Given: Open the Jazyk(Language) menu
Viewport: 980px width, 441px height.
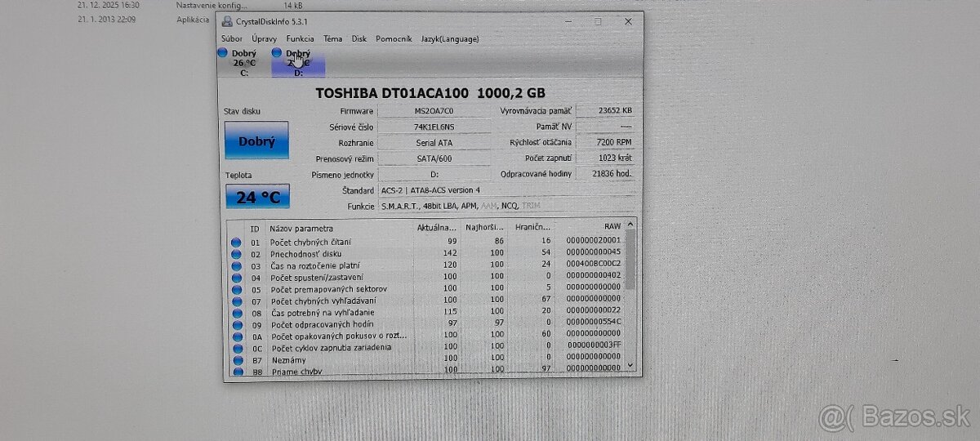Looking at the screenshot, I should [x=450, y=38].
